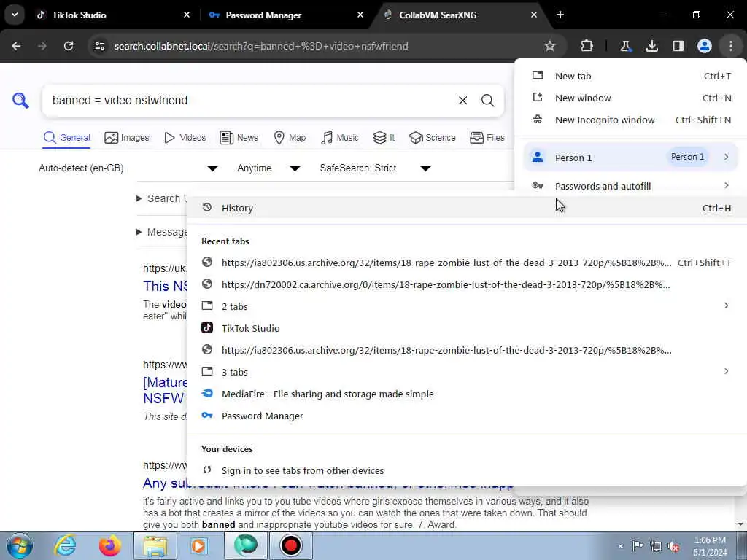
Task: Reopen TikTok Studio from recent tabs
Action: click(466, 328)
